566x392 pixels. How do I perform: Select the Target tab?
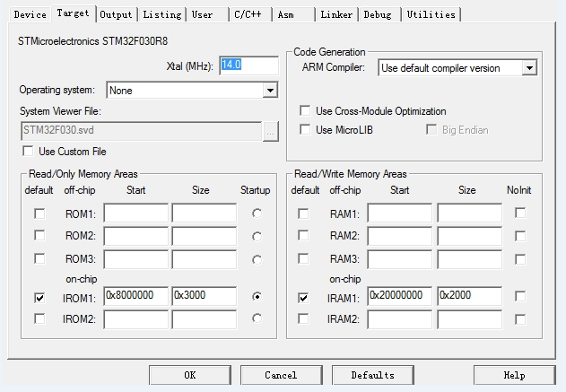[x=74, y=13]
